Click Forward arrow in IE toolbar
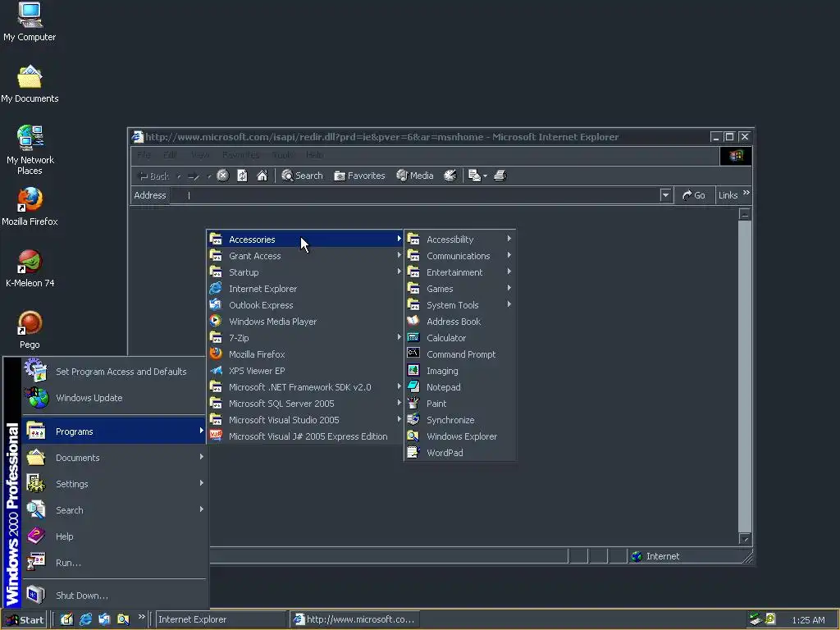The width and height of the screenshot is (840, 630). coord(194,176)
